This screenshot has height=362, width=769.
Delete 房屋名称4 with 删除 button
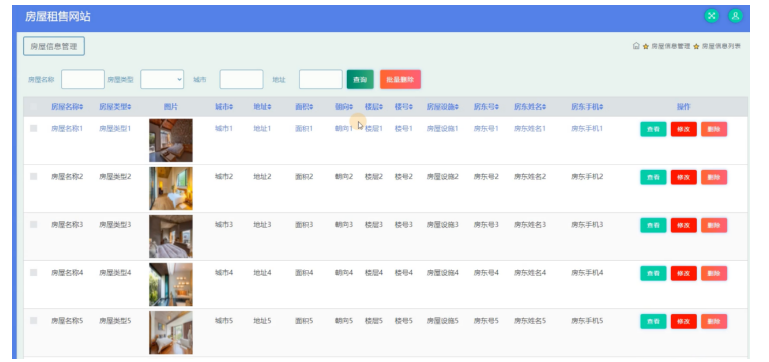tap(714, 273)
